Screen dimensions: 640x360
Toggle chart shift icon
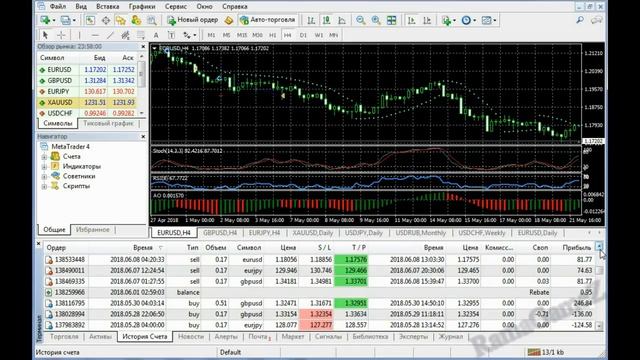(x=427, y=20)
